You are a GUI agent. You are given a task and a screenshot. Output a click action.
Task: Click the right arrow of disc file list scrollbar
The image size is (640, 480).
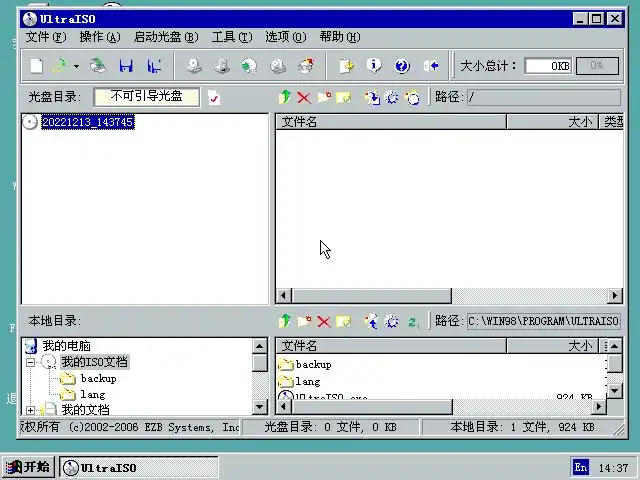(x=615, y=296)
